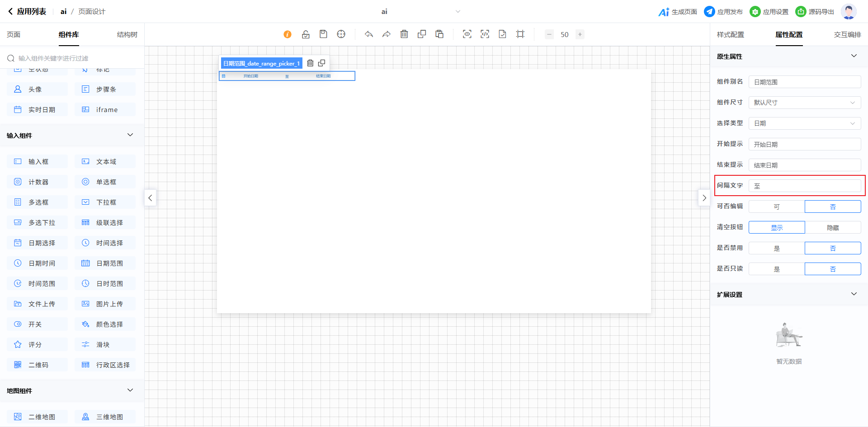Click the toolbar trash delete icon
Viewport: 868px width, 427px height.
404,34
